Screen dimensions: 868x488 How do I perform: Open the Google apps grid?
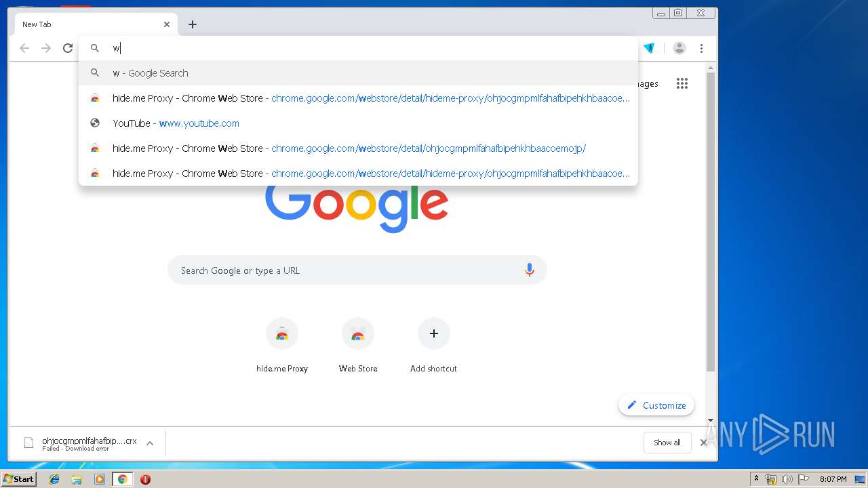pyautogui.click(x=682, y=83)
